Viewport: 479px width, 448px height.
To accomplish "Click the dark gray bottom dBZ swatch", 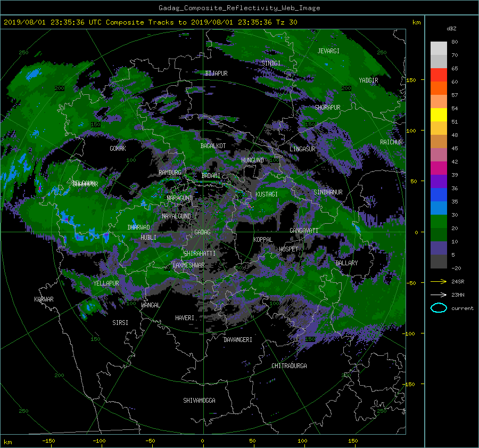I will pyautogui.click(x=439, y=261).
